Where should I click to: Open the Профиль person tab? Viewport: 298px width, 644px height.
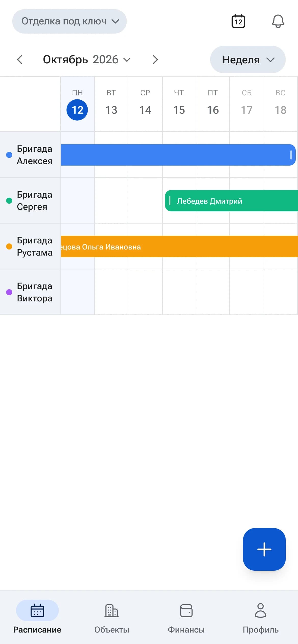pyautogui.click(x=261, y=618)
